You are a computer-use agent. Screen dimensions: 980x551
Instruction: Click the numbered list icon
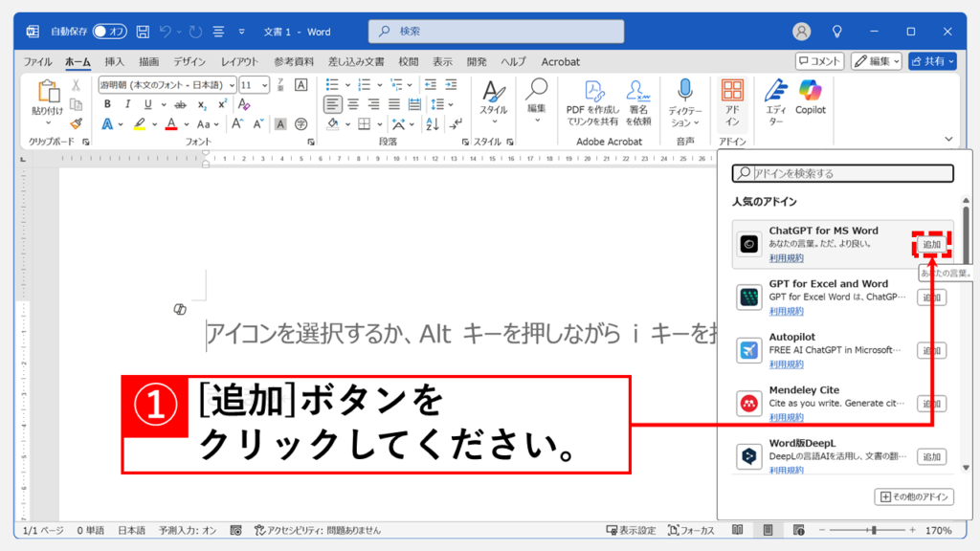(x=364, y=84)
